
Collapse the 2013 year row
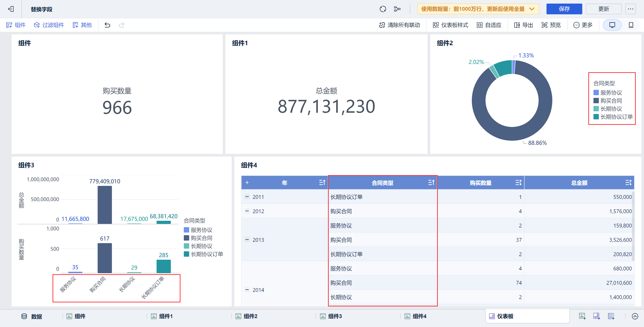point(247,240)
